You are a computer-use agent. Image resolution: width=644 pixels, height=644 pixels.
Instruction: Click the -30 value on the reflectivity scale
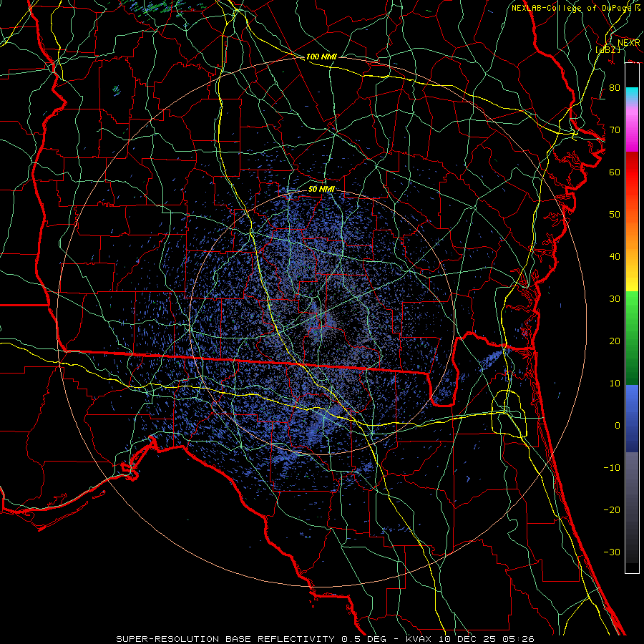pos(612,552)
